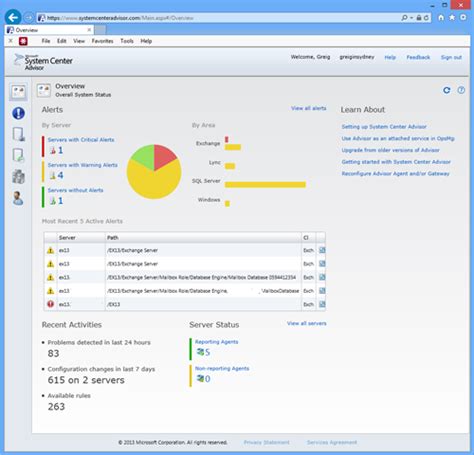Viewport: 474px width, 455px height.
Task: Open a new blank browser tab
Action: (100, 30)
